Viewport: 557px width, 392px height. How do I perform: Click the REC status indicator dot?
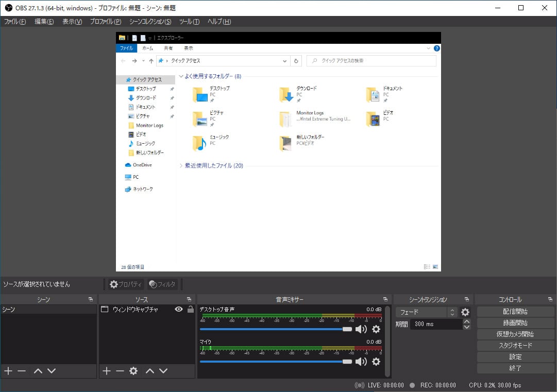[412, 385]
